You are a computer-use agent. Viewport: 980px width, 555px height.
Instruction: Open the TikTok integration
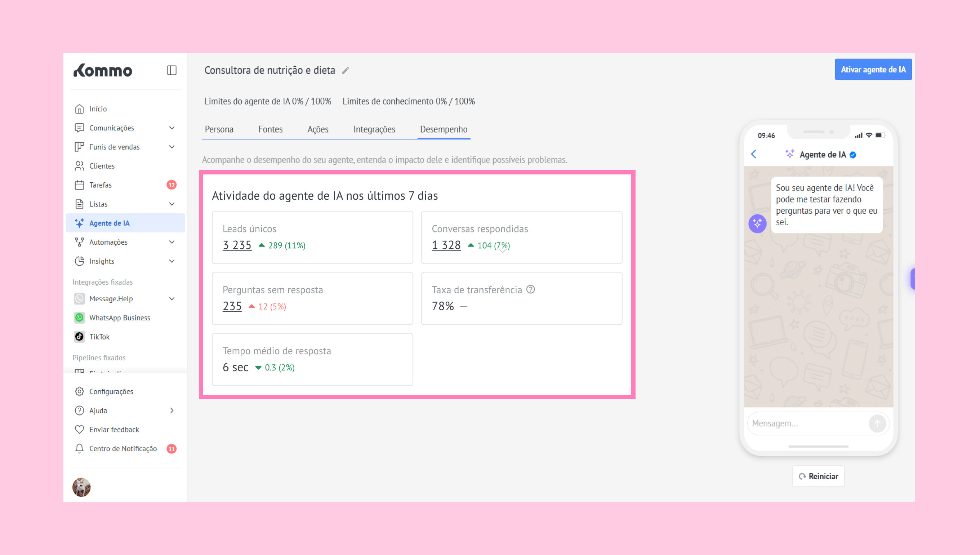tap(99, 337)
